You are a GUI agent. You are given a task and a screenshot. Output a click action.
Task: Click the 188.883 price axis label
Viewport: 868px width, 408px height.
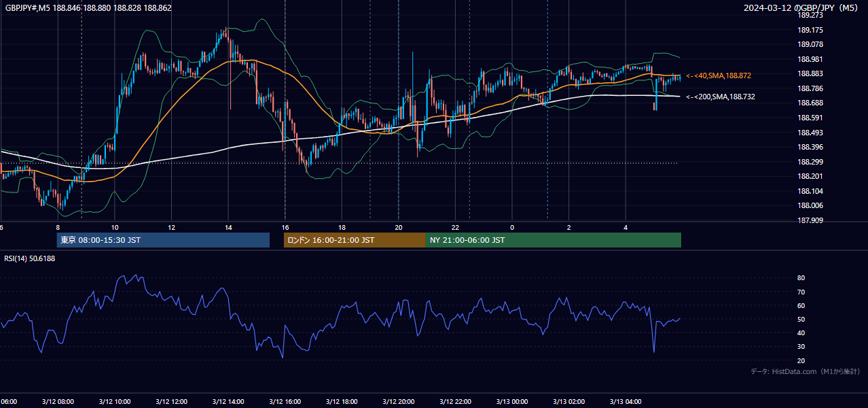pos(810,74)
